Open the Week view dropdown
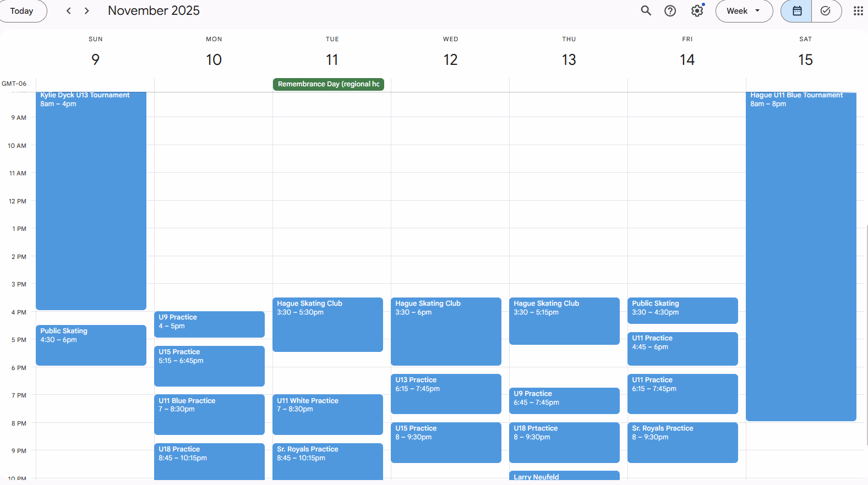The height and width of the screenshot is (485, 868). coord(744,10)
